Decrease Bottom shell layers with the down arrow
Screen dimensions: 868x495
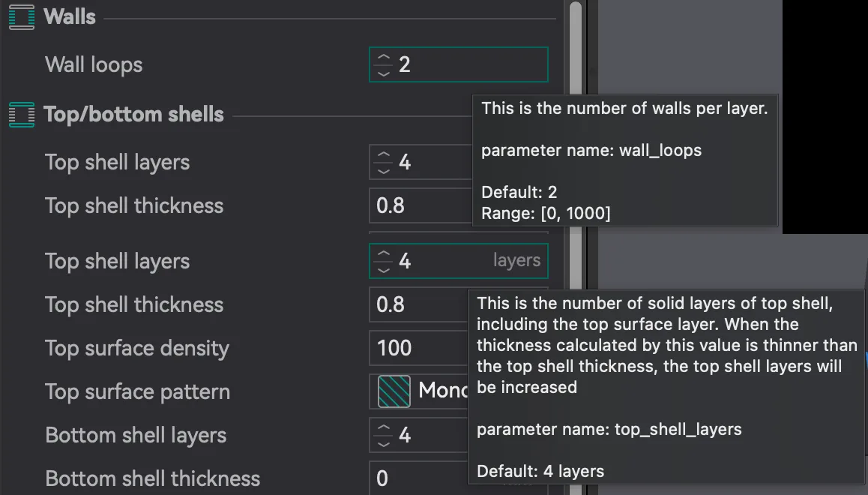click(384, 443)
